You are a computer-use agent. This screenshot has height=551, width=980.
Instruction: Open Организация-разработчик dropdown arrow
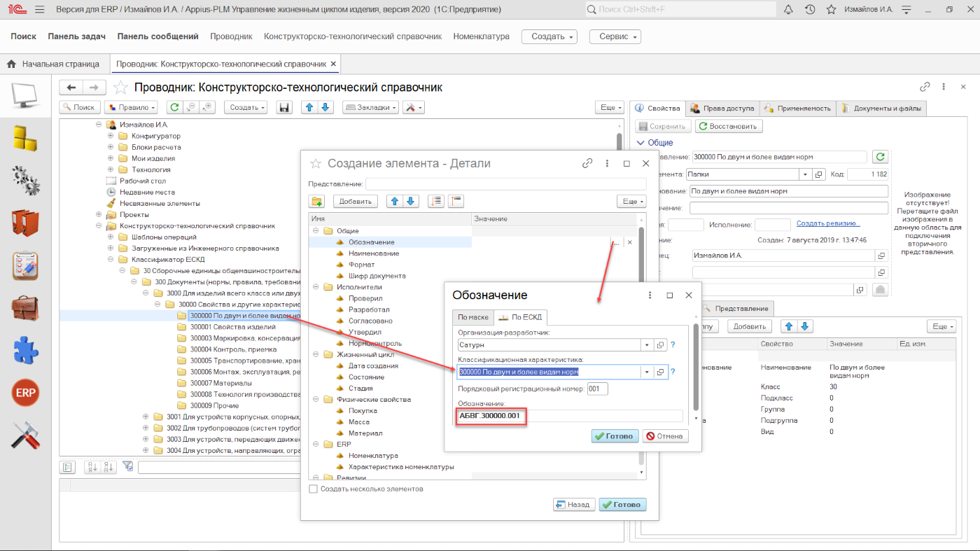click(647, 344)
